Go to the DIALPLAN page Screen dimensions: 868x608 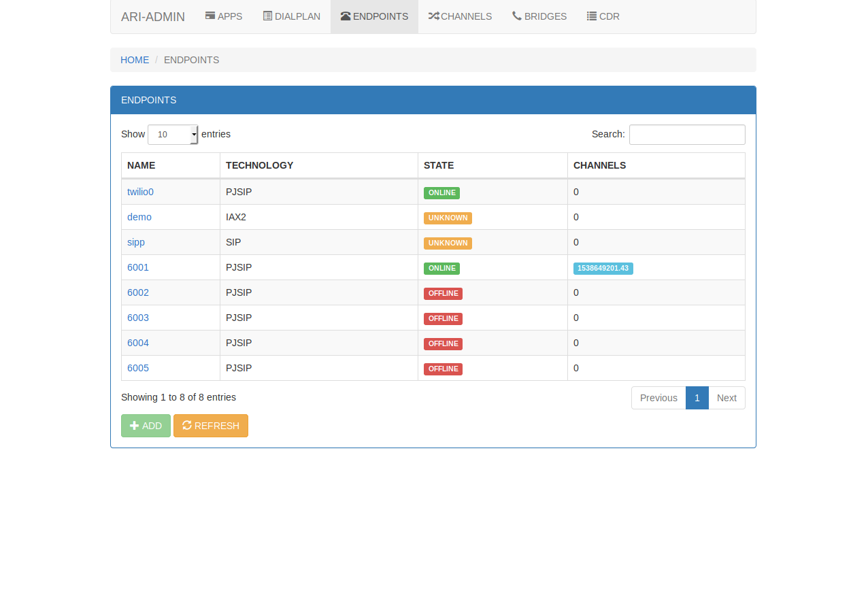(291, 16)
